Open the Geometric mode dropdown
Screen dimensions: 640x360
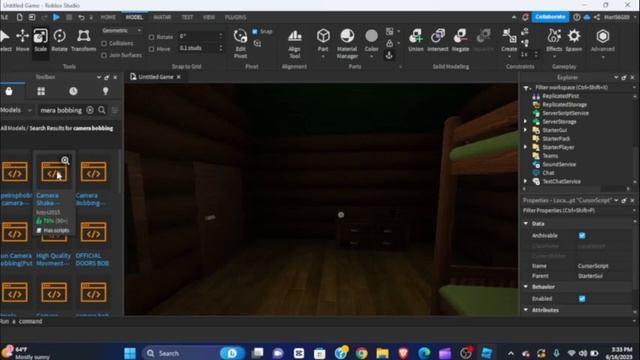pyautogui.click(x=121, y=31)
